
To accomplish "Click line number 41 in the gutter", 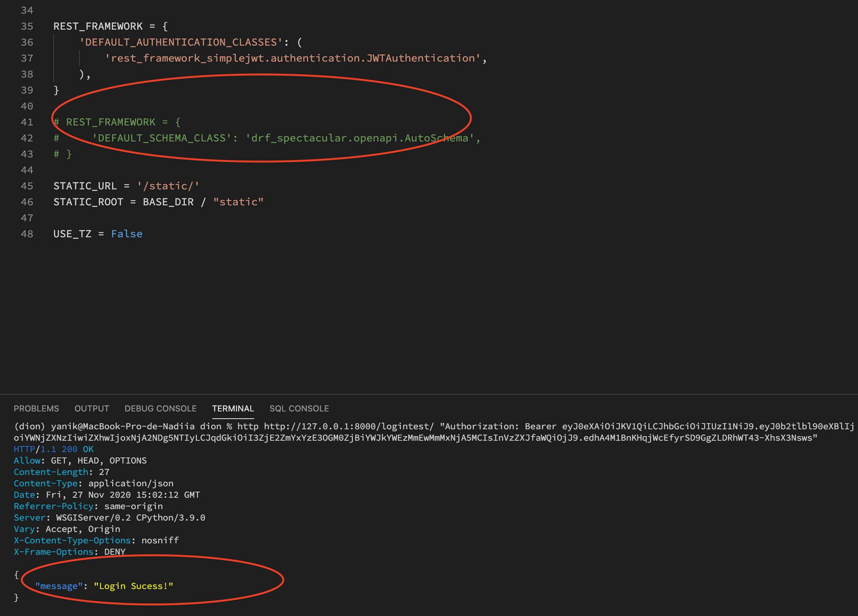I will click(27, 122).
